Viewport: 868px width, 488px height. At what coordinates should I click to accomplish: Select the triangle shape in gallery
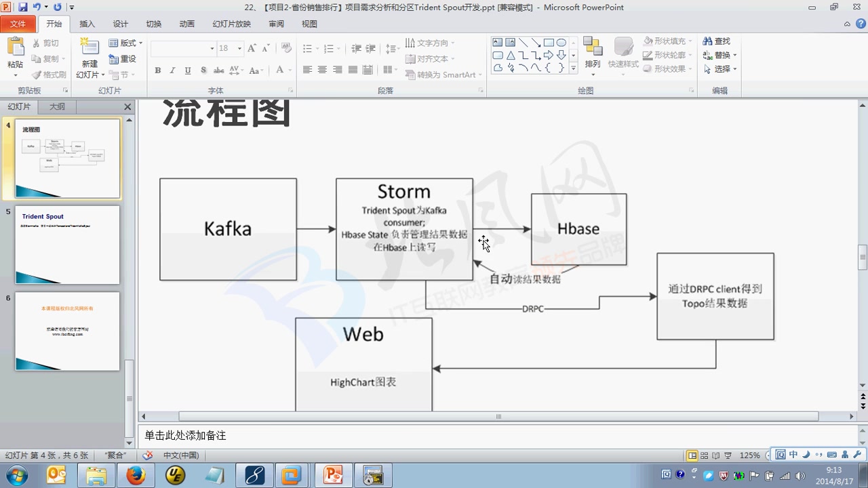pyautogui.click(x=510, y=56)
